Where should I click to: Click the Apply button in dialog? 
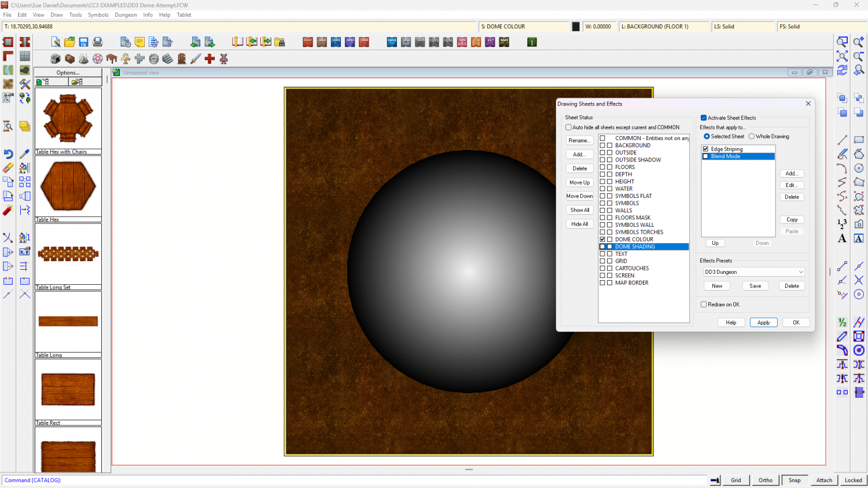coord(763,322)
